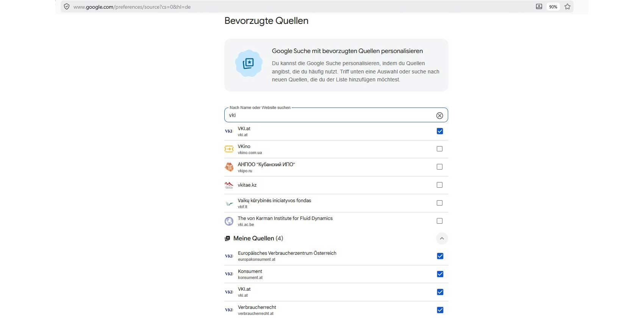Click the 'Meine Quellen (4)' heading
The height and width of the screenshot is (321, 644).
[x=258, y=238]
